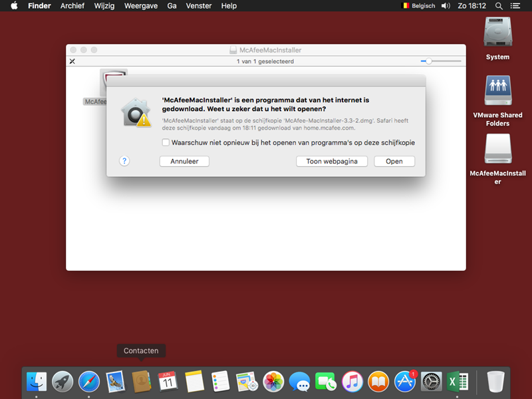The image size is (532, 399).
Task: Open the Weergave menu
Action: 141,6
